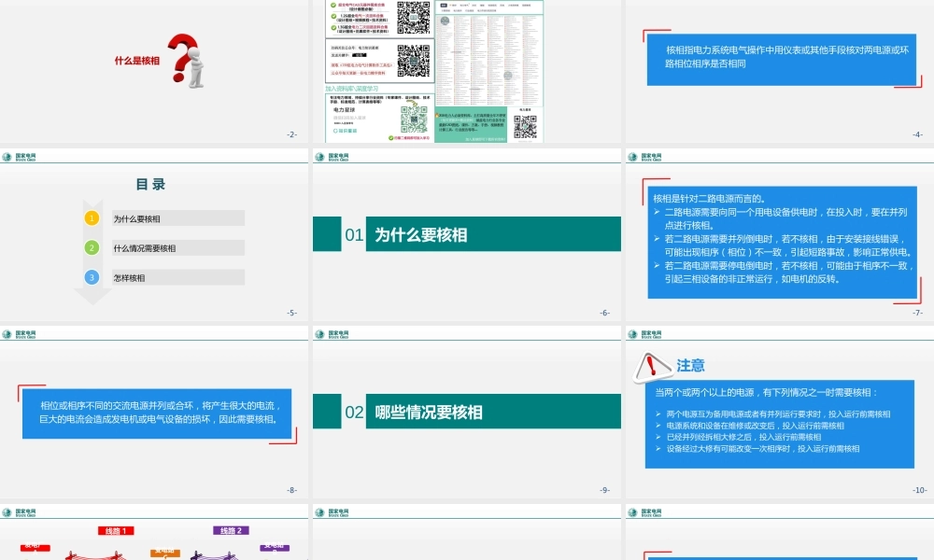The width and height of the screenshot is (934, 560).
Task: Select the blue numbered circle 3 in 目录
Action: (x=91, y=277)
